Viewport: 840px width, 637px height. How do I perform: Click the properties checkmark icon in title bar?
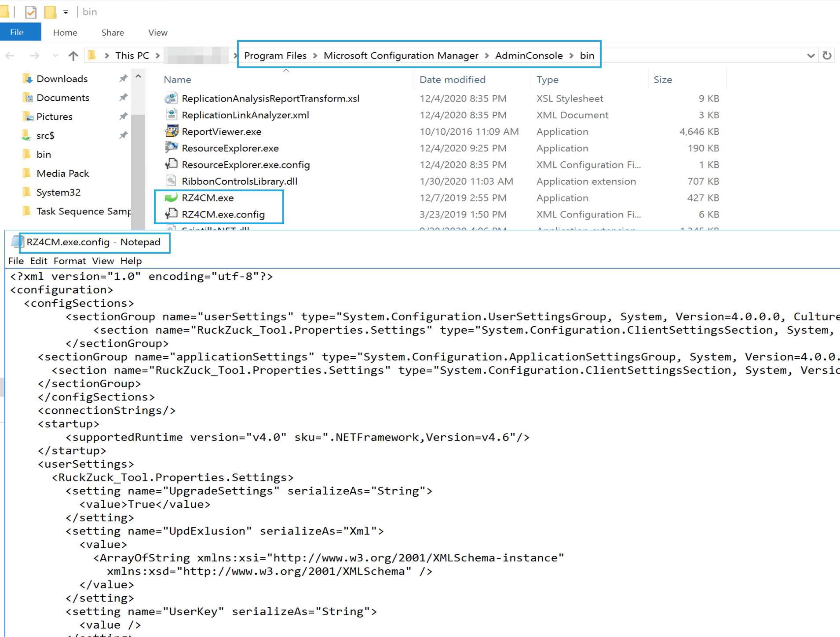pyautogui.click(x=30, y=12)
